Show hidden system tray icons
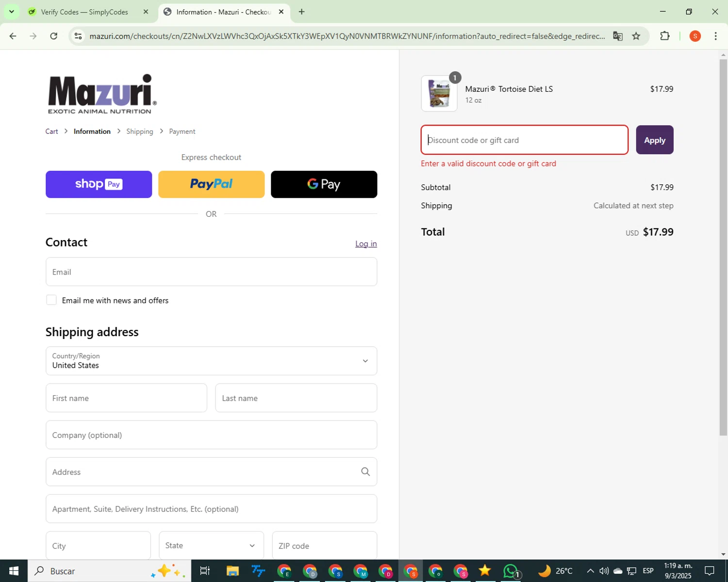Image resolution: width=728 pixels, height=582 pixels. point(590,571)
